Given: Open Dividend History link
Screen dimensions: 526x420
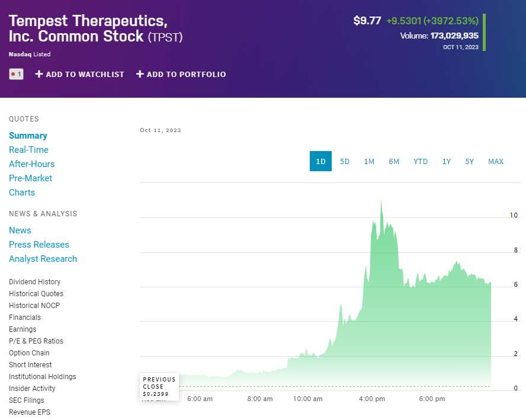Looking at the screenshot, I should tap(34, 282).
